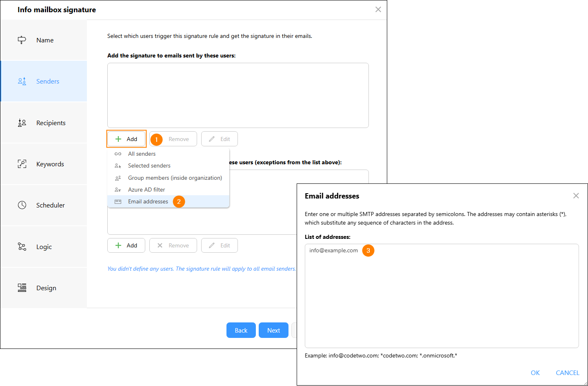Pick Azure AD filter from the menu
The height and width of the screenshot is (386, 588).
click(168, 190)
